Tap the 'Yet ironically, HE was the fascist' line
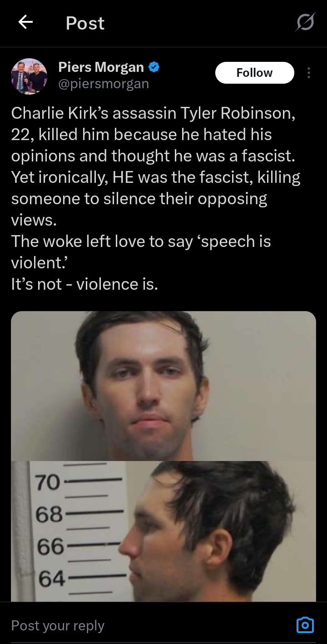The width and height of the screenshot is (327, 644). (155, 177)
